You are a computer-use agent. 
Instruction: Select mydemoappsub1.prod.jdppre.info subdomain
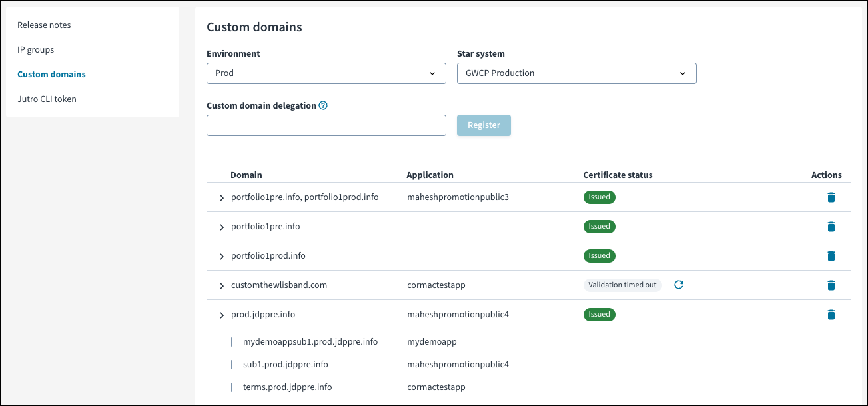click(x=310, y=342)
